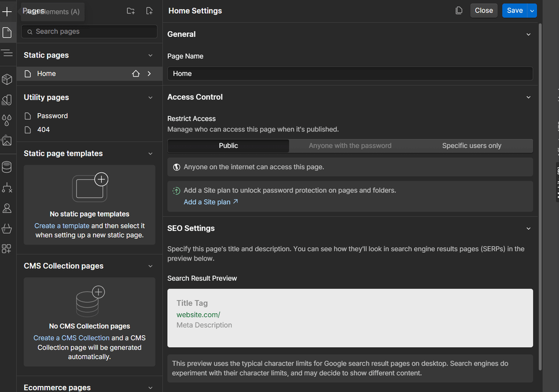Open the Ecommerce basket icon
This screenshot has height=392, width=559.
point(7,229)
